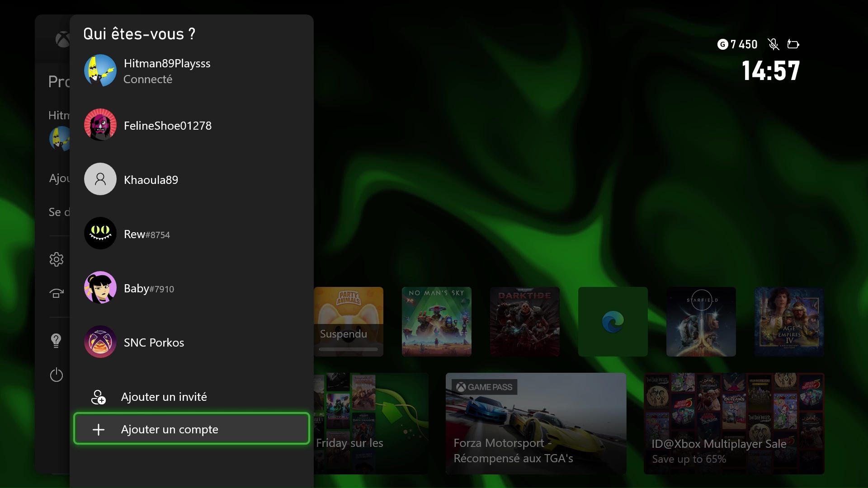Open the Friday sale promo card
The height and width of the screenshot is (488, 868).
click(x=371, y=423)
